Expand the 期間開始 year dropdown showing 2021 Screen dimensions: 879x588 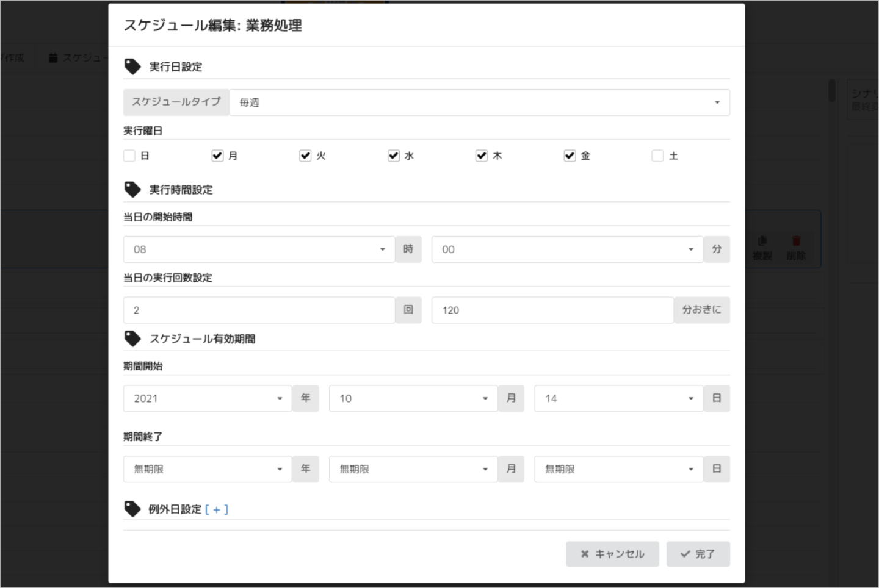pyautogui.click(x=207, y=398)
